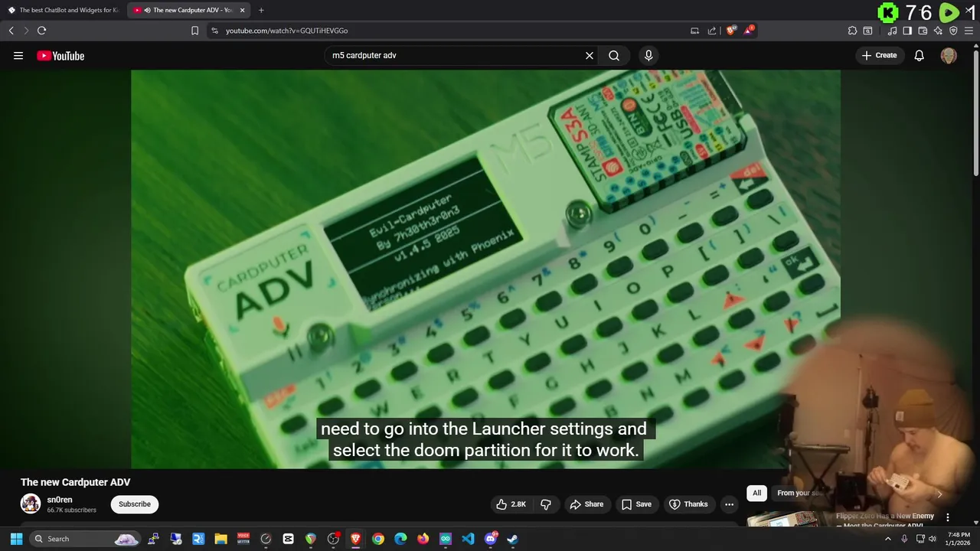Click the taskbar Search box
Viewport: 980px width, 551px height.
pyautogui.click(x=86, y=539)
